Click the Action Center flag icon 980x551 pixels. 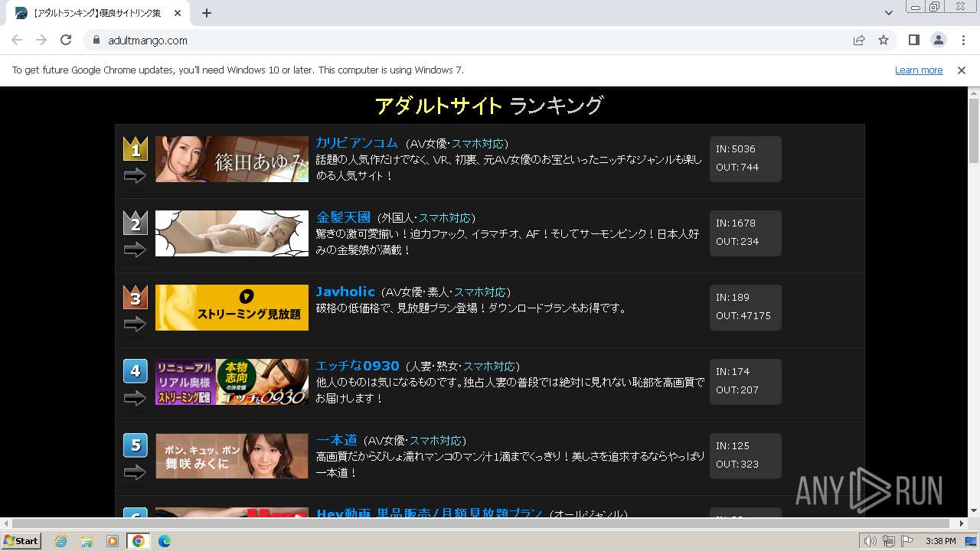907,541
